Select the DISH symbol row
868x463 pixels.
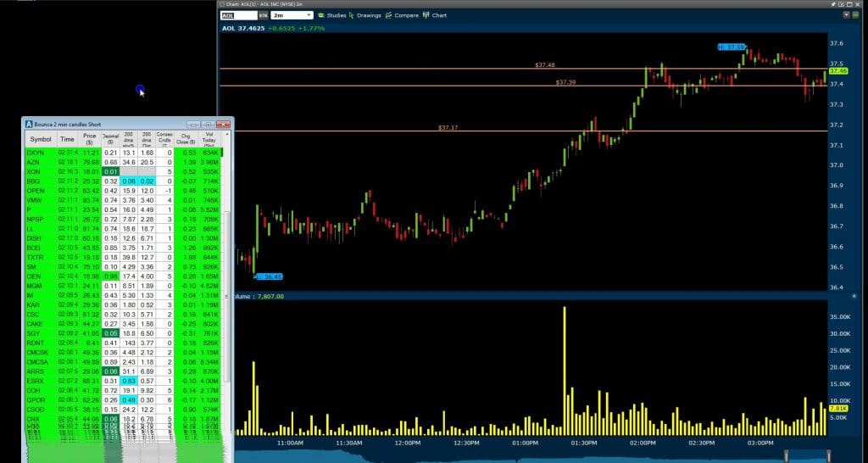click(x=124, y=238)
